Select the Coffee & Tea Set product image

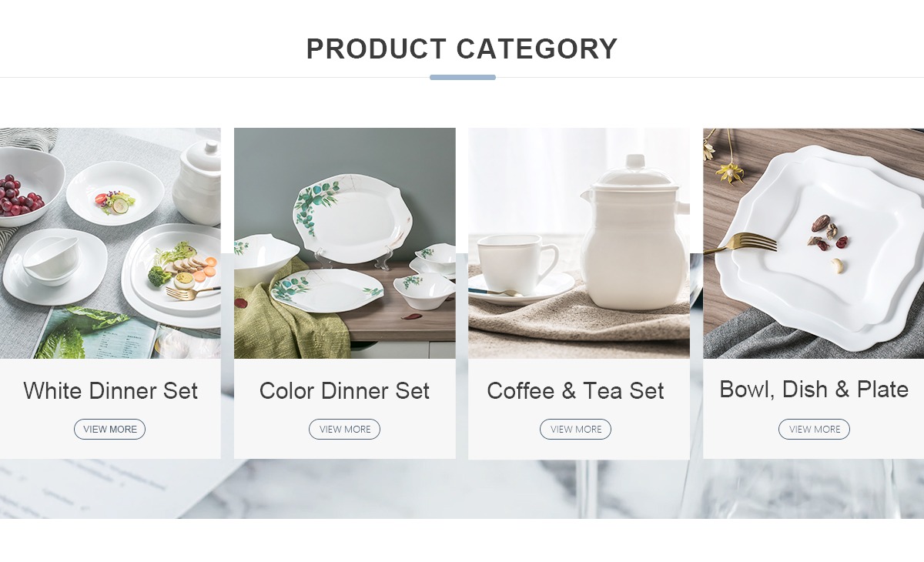(578, 243)
